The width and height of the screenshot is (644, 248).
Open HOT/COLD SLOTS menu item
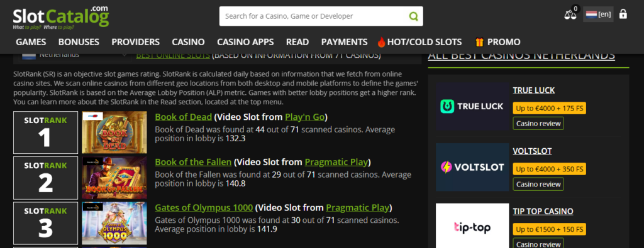(x=425, y=42)
